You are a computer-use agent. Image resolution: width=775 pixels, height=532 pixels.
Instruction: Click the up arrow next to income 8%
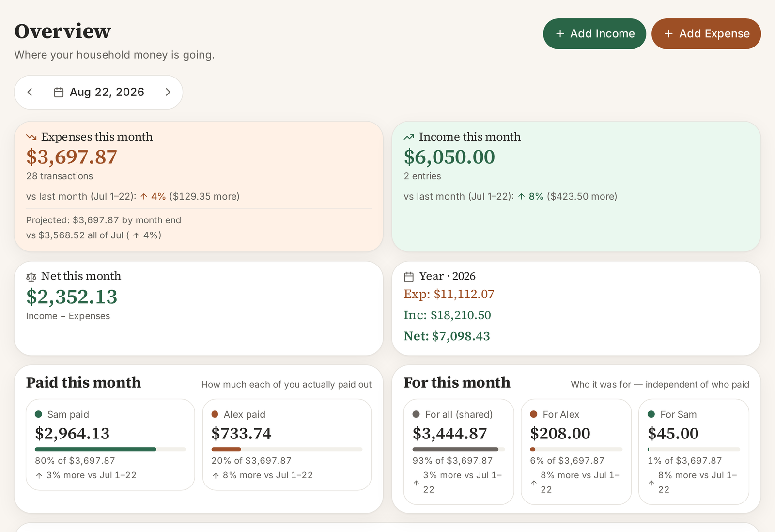(x=522, y=196)
